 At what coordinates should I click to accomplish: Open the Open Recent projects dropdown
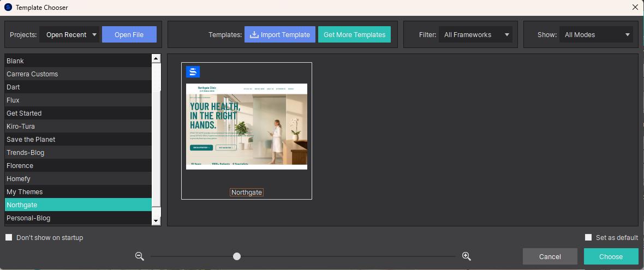pos(69,35)
